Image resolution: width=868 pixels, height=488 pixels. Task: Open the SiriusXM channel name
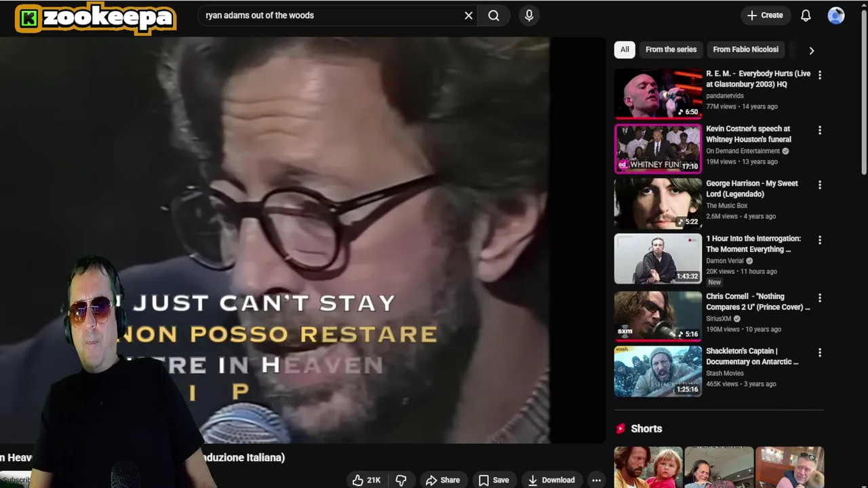(x=719, y=319)
